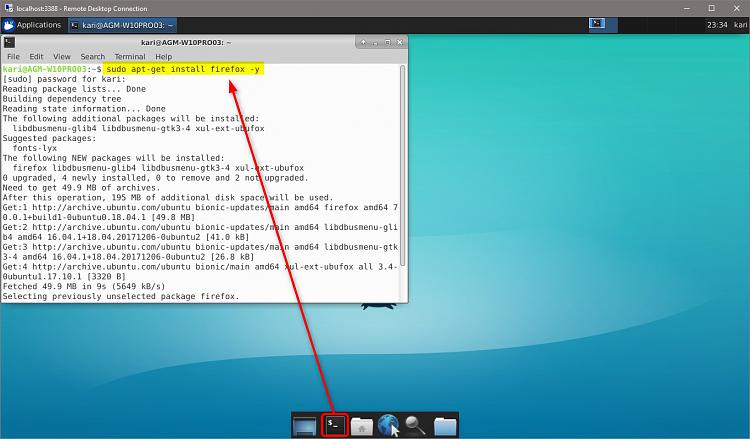Image resolution: width=750 pixels, height=439 pixels.
Task: Close the terminal window
Action: pyautogui.click(x=400, y=42)
